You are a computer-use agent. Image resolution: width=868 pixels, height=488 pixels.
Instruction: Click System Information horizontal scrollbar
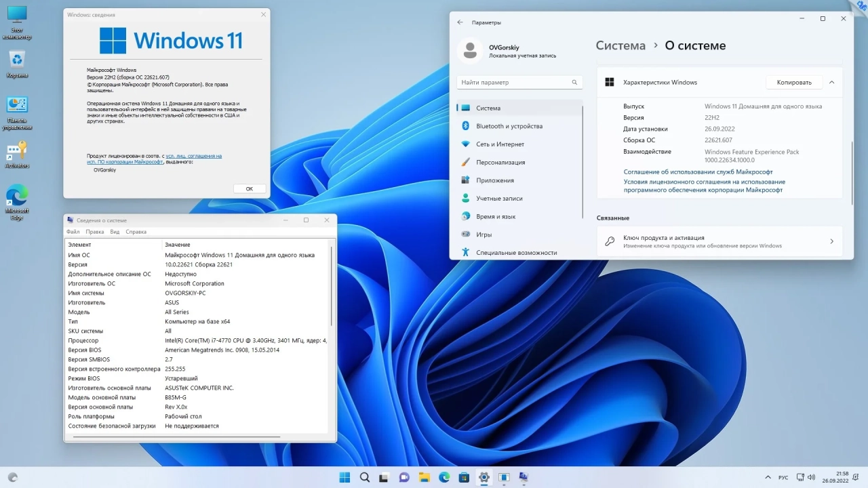point(176,437)
